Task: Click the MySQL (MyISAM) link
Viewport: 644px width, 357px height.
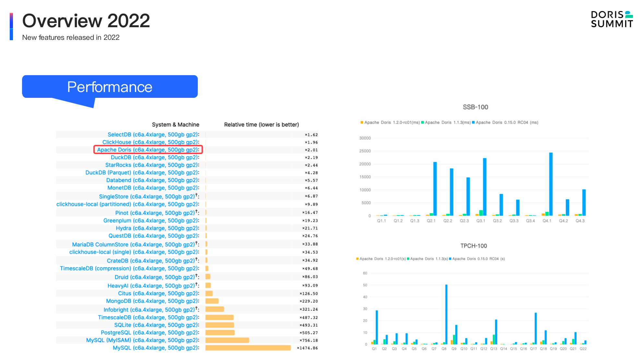Action: click(142, 340)
